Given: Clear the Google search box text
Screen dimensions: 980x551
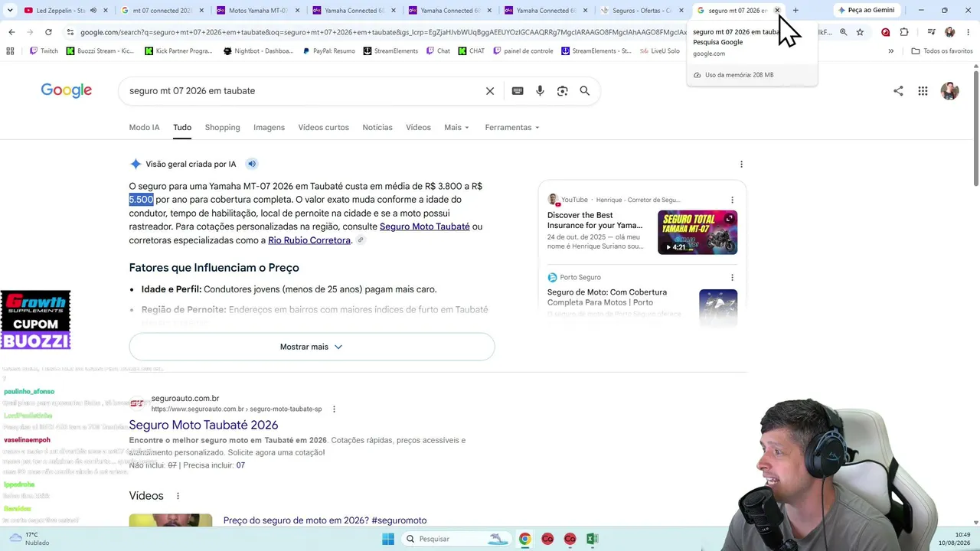Looking at the screenshot, I should 490,91.
